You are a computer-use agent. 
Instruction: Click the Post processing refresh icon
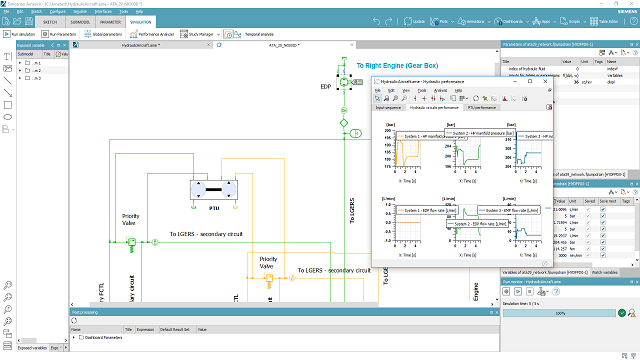point(74,321)
